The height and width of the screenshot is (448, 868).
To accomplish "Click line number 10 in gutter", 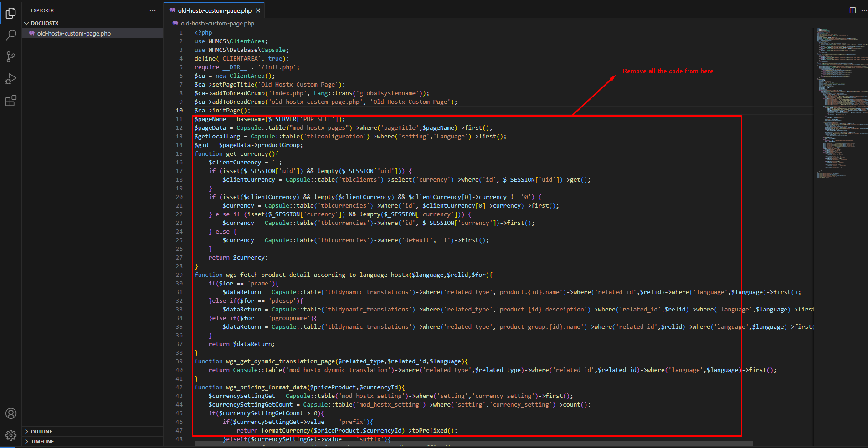I will point(179,111).
